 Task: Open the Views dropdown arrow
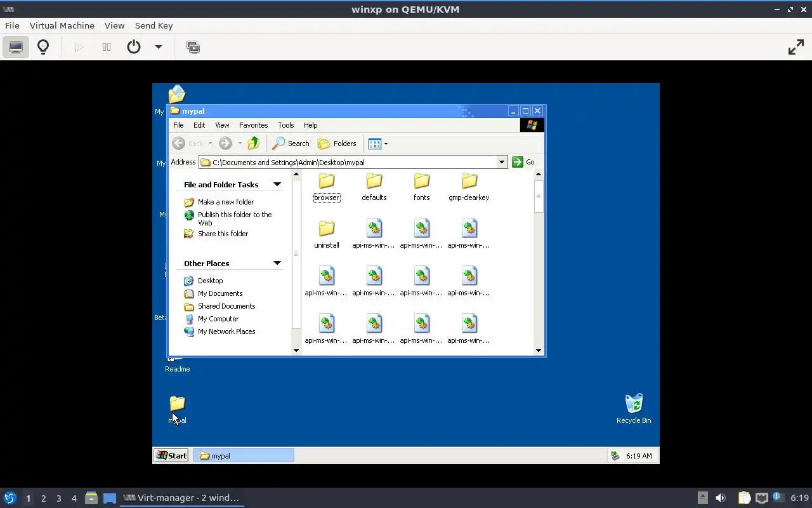pyautogui.click(x=386, y=144)
